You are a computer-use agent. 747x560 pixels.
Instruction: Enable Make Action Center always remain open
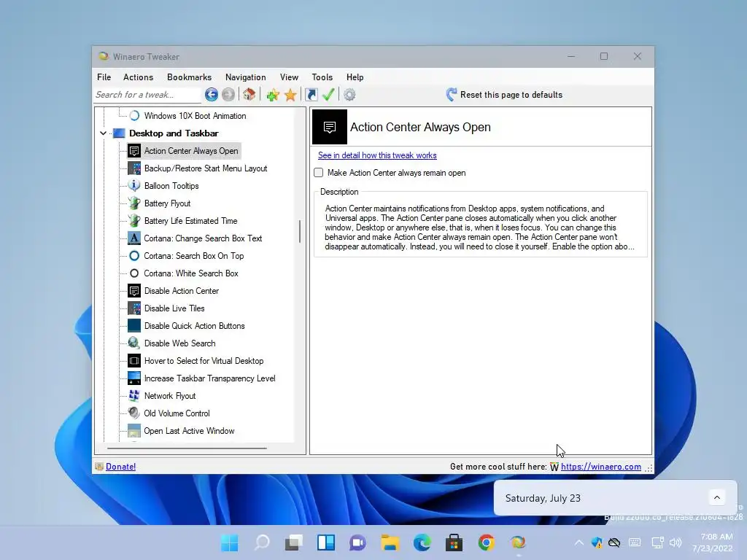[x=319, y=173]
